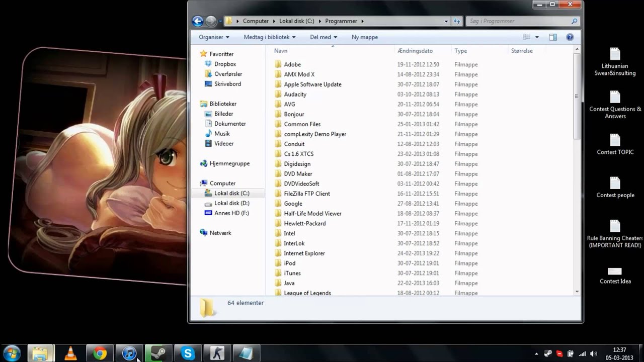Select Contest Questions & Answers desktop file
This screenshot has height=362, width=644.
[615, 105]
